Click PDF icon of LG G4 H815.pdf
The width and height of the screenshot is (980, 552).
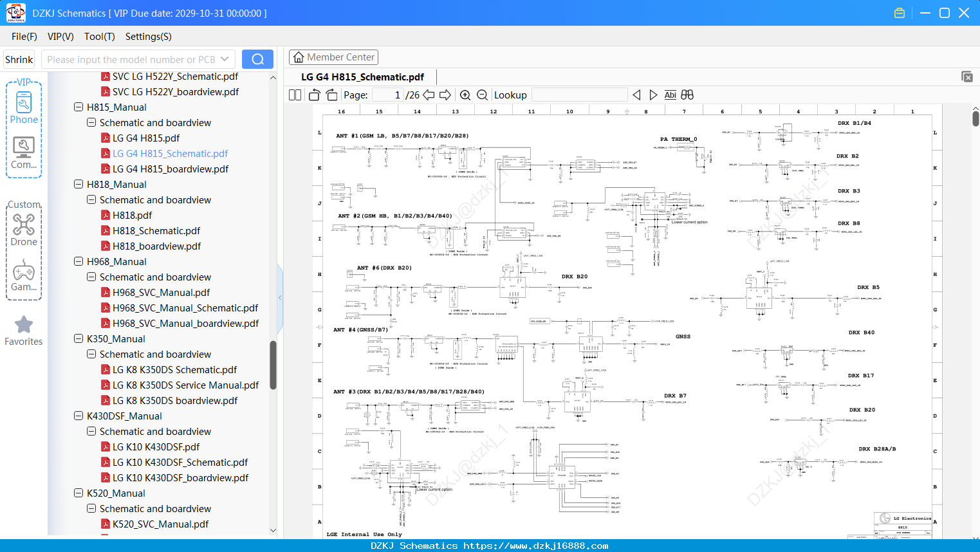pos(106,138)
